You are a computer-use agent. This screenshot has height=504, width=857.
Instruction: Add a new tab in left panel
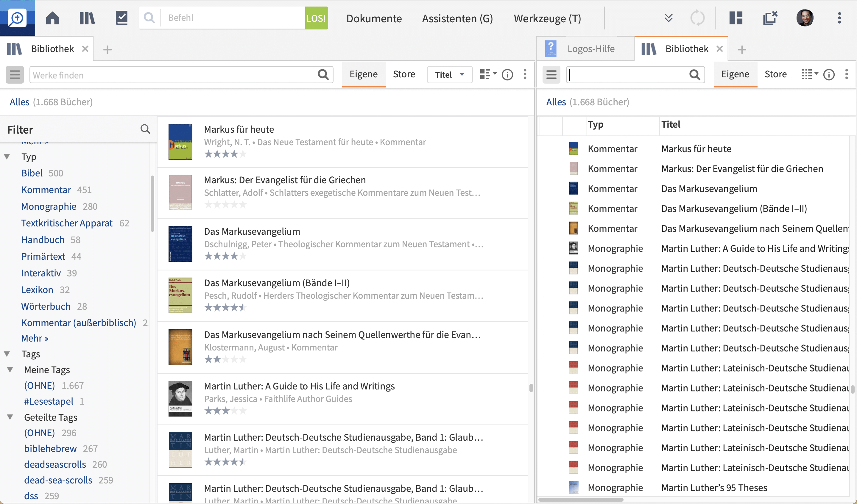pyautogui.click(x=107, y=50)
